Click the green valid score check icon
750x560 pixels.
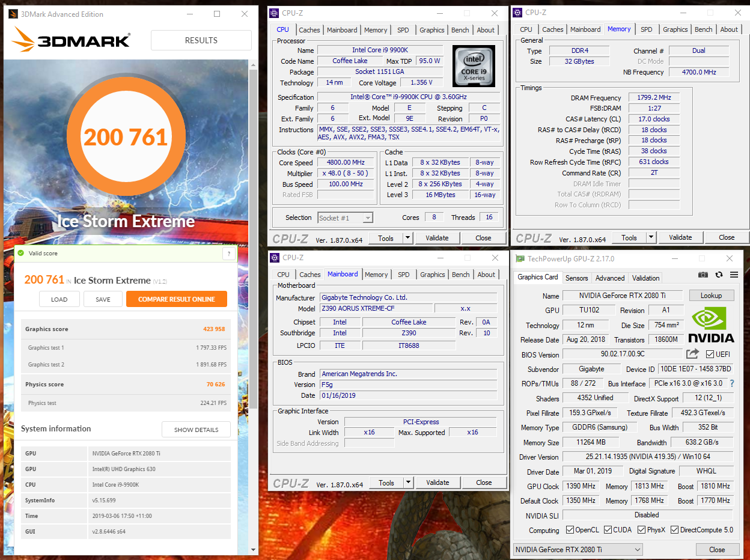pyautogui.click(x=21, y=254)
